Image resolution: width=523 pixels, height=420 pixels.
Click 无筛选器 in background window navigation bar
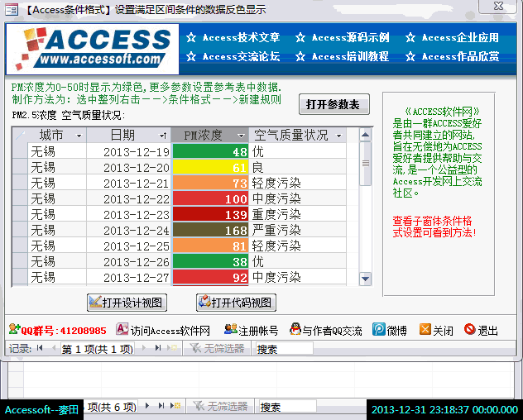[x=221, y=406]
